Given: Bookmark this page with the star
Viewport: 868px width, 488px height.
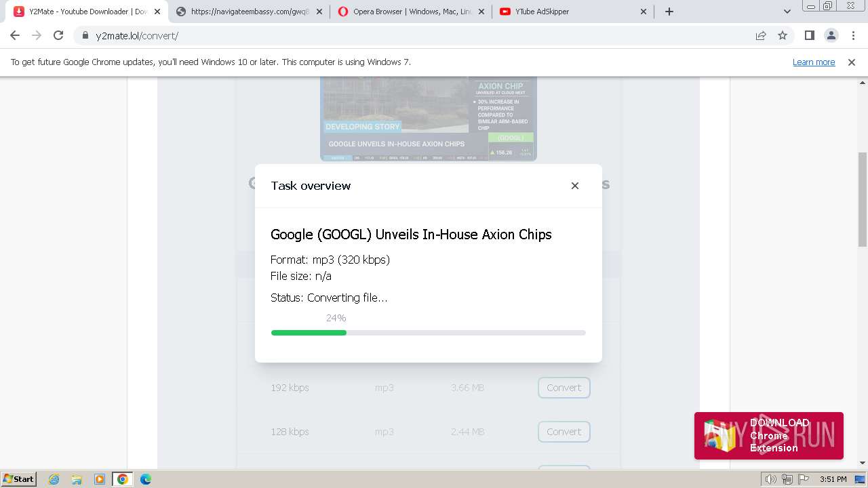Looking at the screenshot, I should pyautogui.click(x=783, y=36).
